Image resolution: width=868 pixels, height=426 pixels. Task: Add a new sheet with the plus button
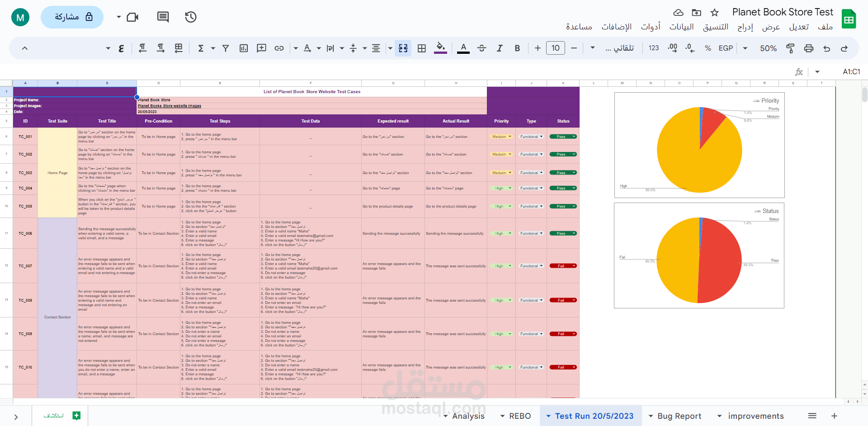click(x=834, y=416)
